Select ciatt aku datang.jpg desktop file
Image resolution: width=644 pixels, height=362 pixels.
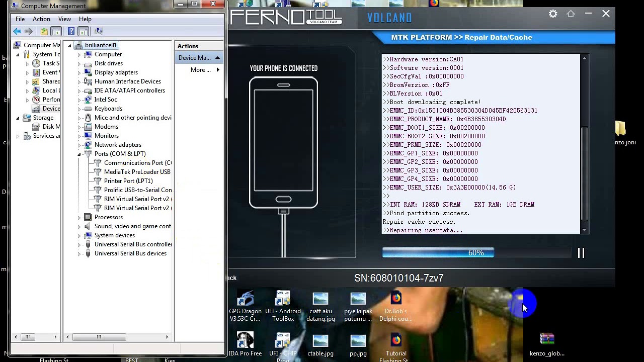point(320,307)
